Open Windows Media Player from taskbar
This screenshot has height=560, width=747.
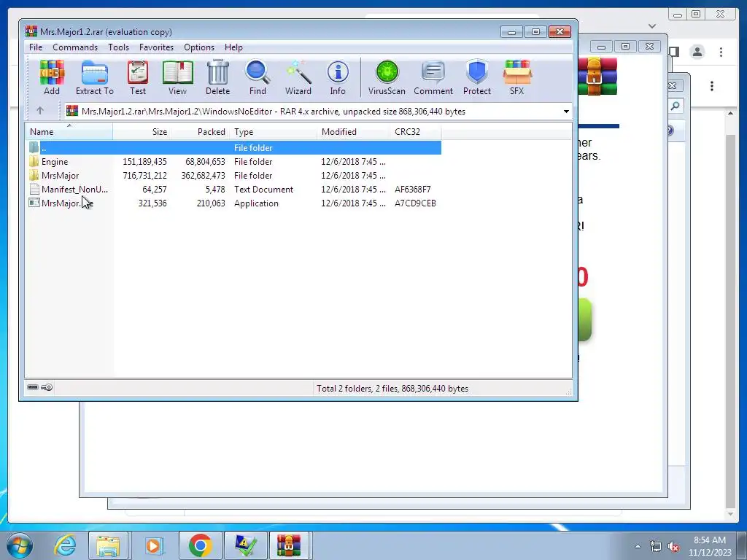point(153,545)
